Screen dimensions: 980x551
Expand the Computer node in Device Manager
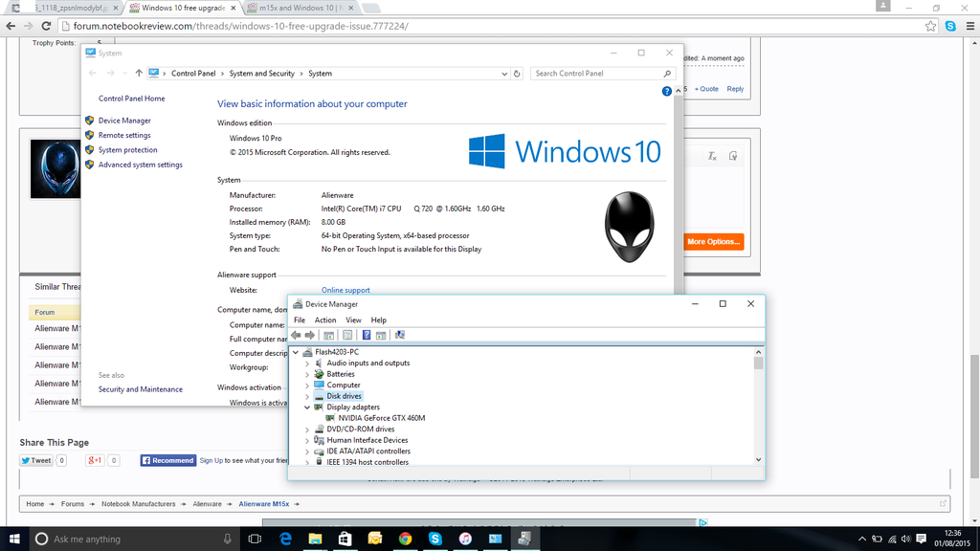(x=307, y=386)
